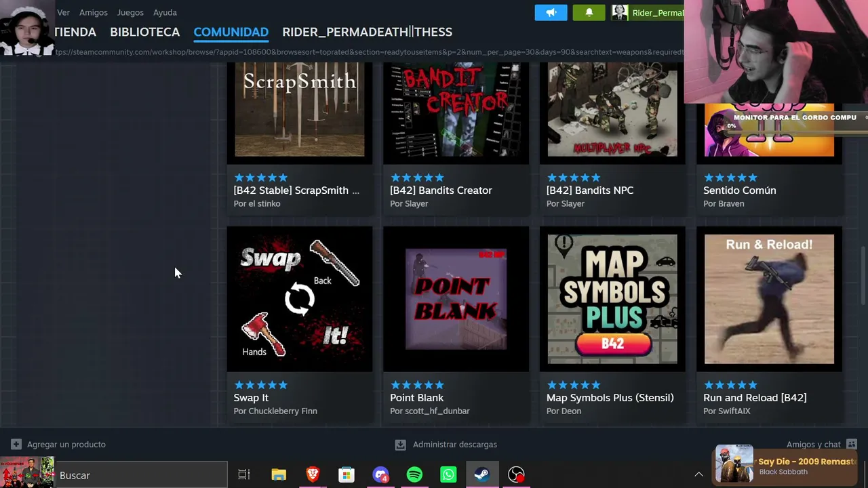Viewport: 868px width, 488px height.
Task: Visit author Deon's page
Action: (x=570, y=411)
